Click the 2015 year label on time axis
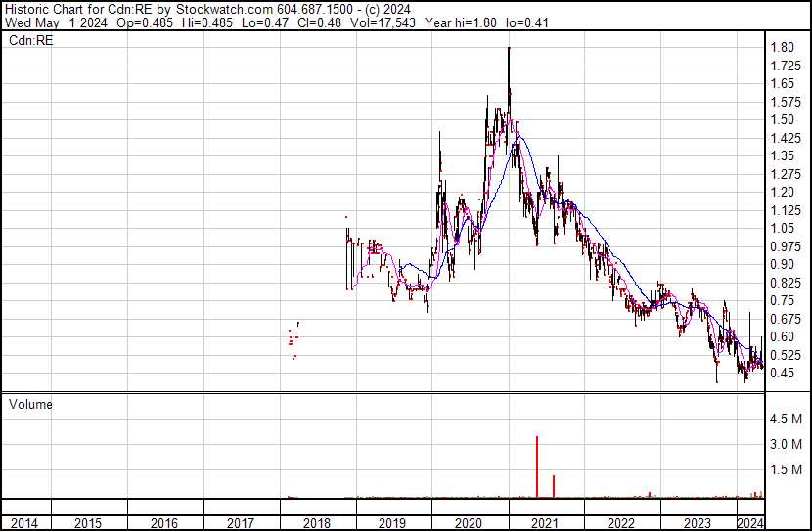 click(87, 523)
